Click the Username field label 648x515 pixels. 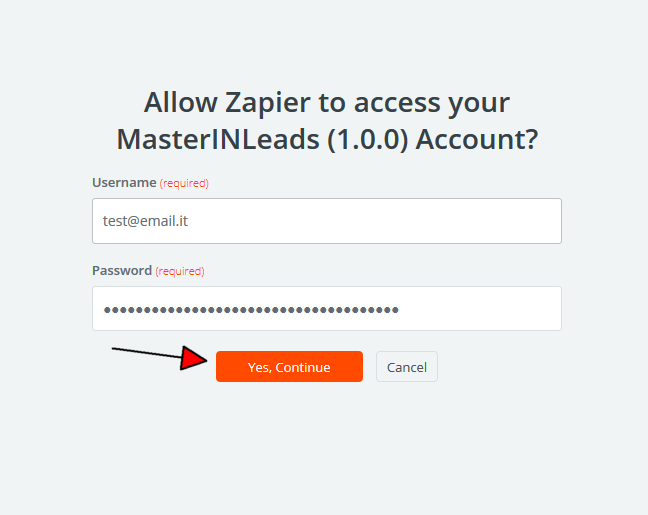coord(124,183)
